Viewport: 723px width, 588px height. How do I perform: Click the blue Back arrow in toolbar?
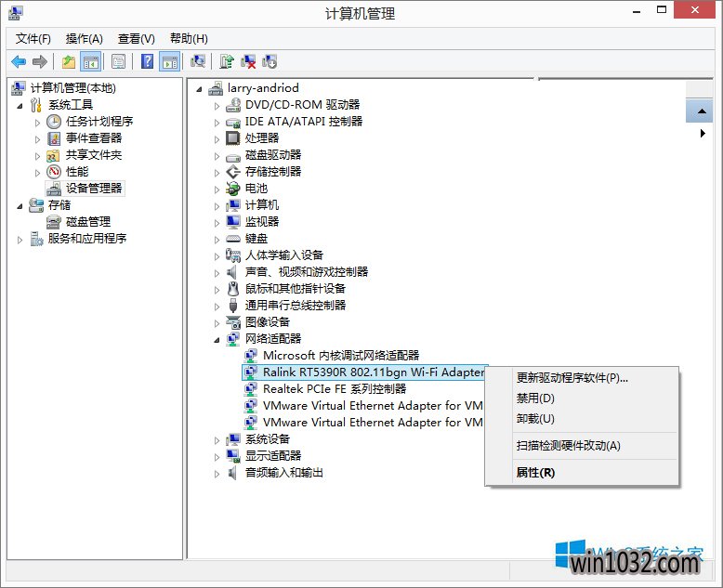tap(19, 61)
